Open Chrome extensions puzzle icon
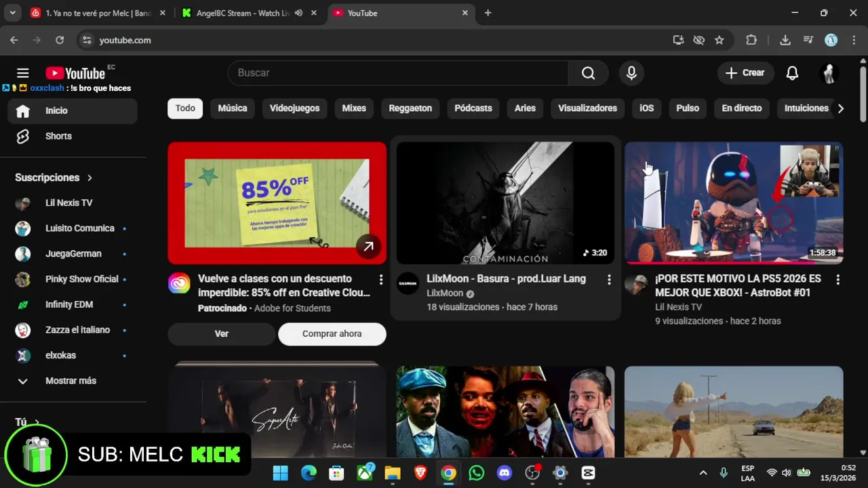The image size is (868, 488). pyautogui.click(x=751, y=40)
